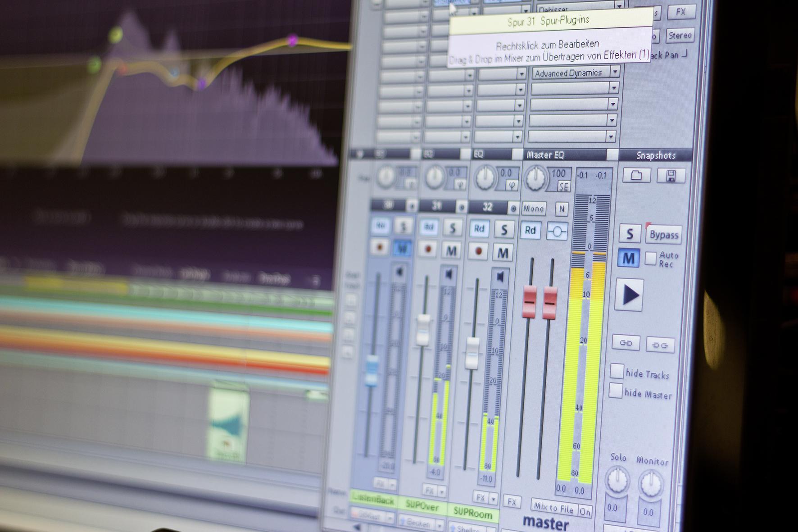Solo track 32 with its S button

pyautogui.click(x=503, y=230)
